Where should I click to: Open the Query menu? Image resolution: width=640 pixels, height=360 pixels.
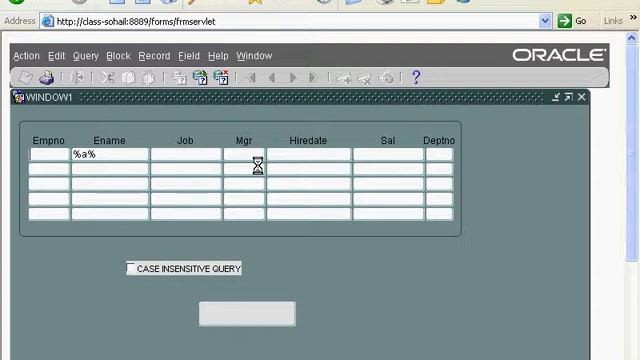(x=86, y=56)
